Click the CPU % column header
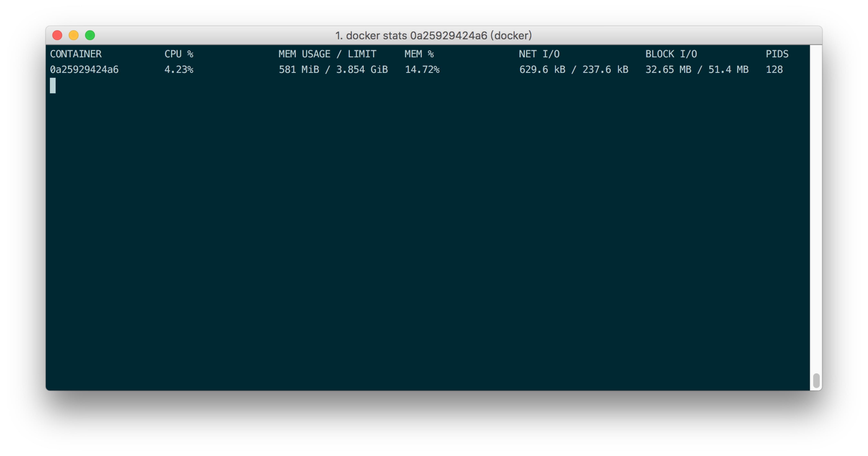 (x=179, y=54)
